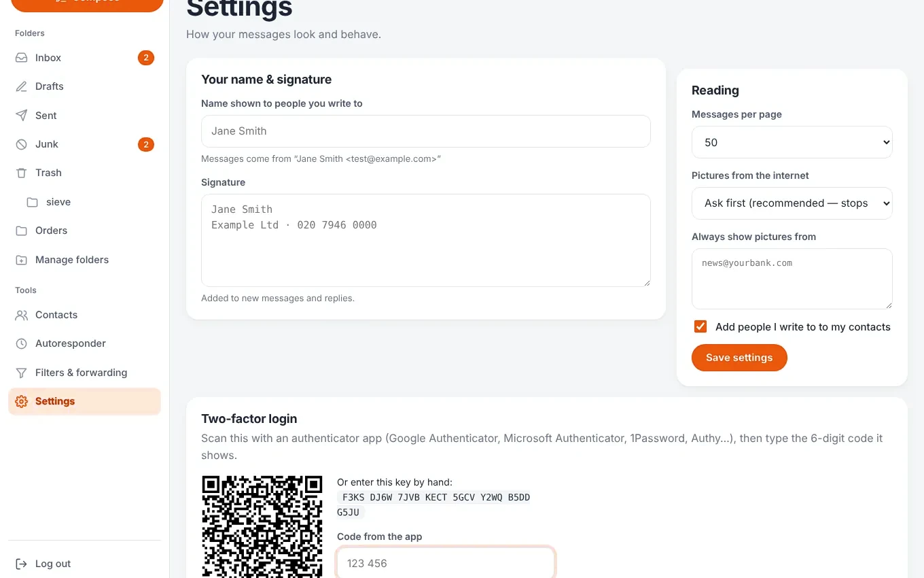Click the Trash bin icon
The height and width of the screenshot is (578, 924).
click(x=22, y=173)
